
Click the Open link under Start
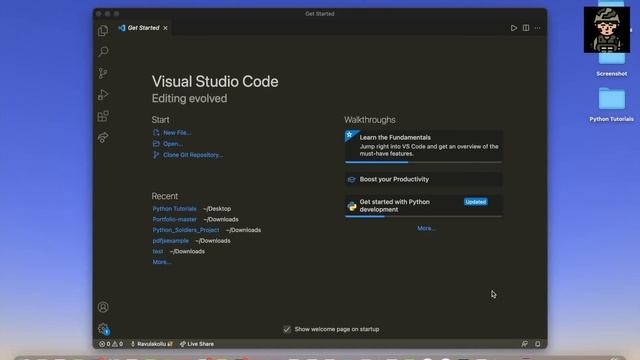(x=173, y=144)
